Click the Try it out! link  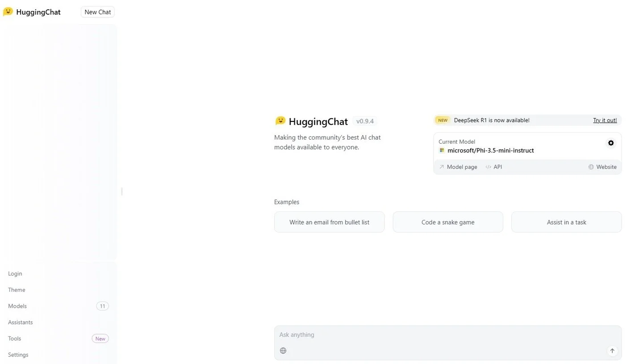tap(605, 120)
